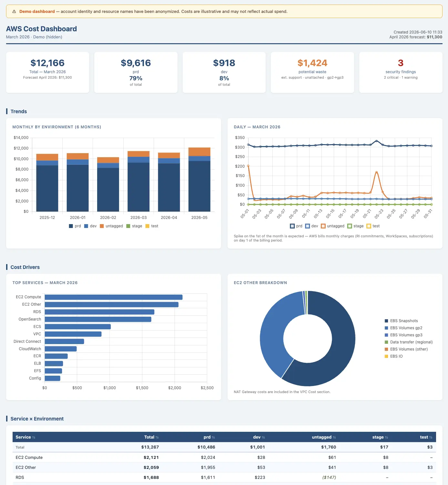
Task: Click dev column sort arrows
Action: [263, 437]
